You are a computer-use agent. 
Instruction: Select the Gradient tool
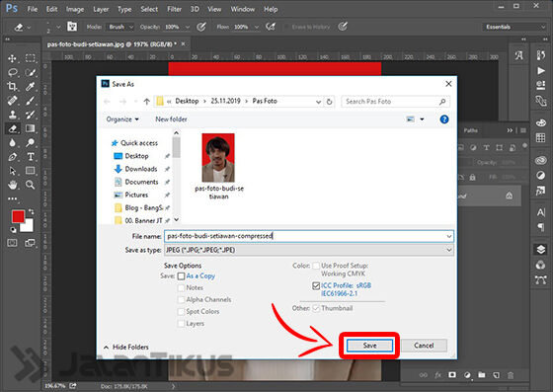(x=31, y=128)
